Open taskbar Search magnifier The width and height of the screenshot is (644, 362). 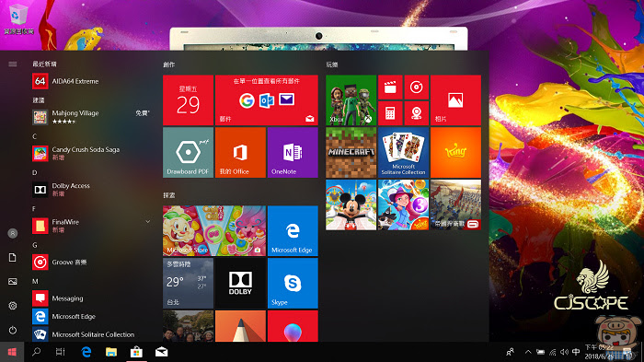(37, 352)
